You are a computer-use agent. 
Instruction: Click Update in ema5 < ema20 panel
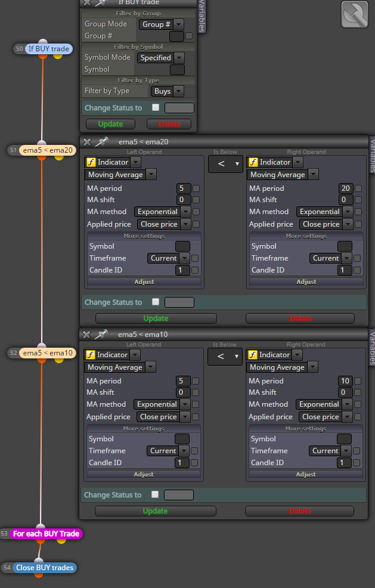156,318
